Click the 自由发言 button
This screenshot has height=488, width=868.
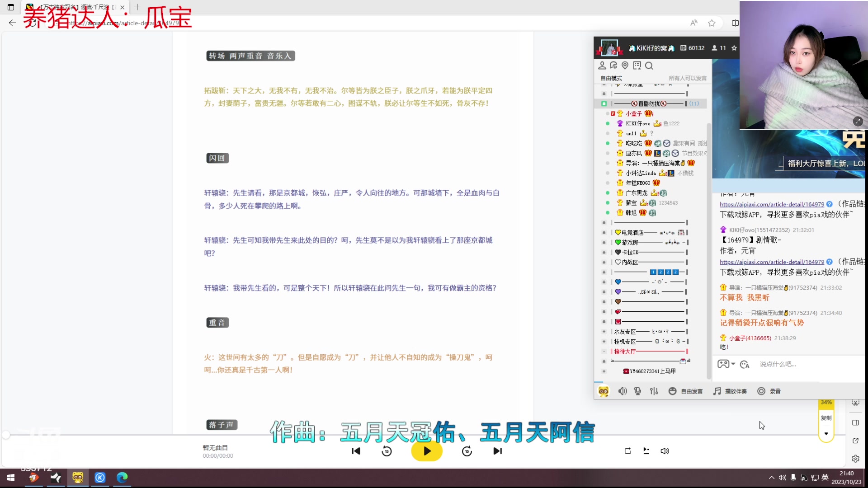point(690,391)
